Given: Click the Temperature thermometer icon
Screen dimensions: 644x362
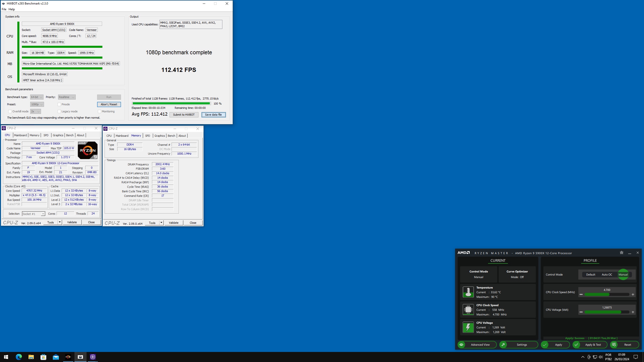Looking at the screenshot, I should [x=468, y=292].
